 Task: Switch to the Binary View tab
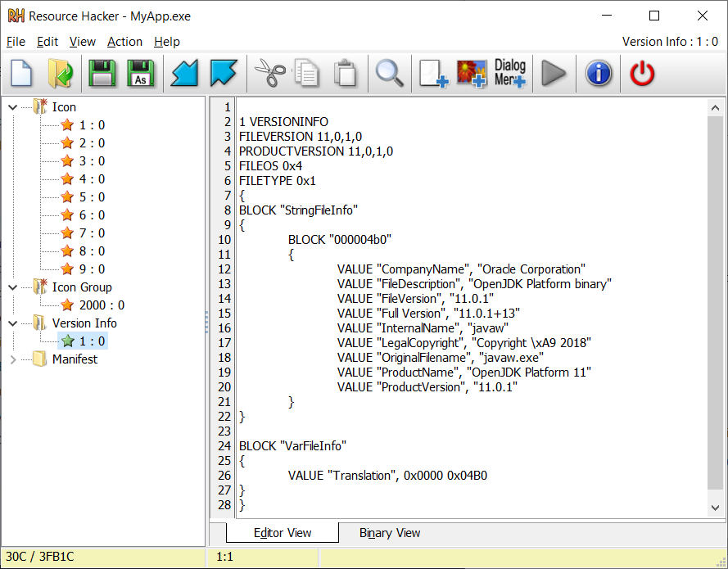coord(390,533)
